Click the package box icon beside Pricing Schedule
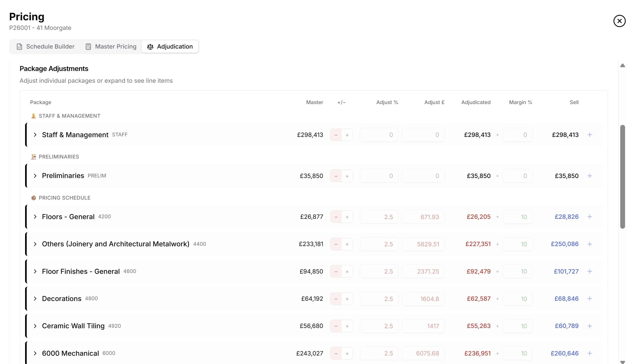This screenshot has height=364, width=636. (x=33, y=198)
